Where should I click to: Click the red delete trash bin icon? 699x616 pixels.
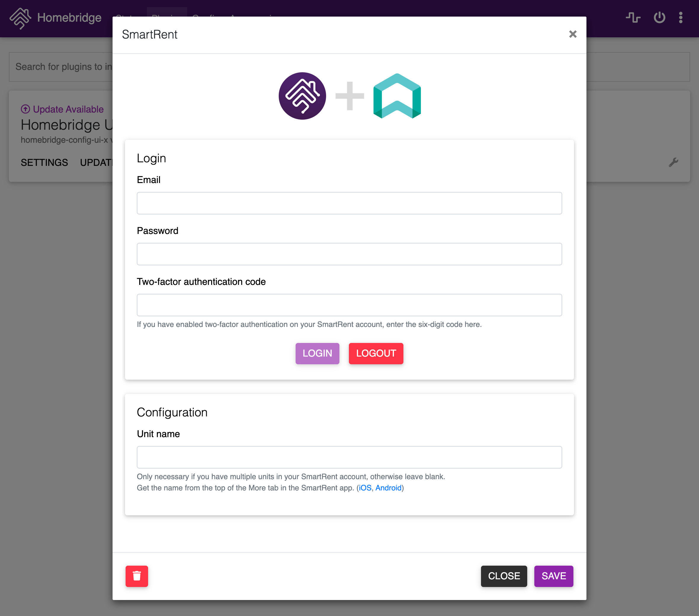[137, 576]
